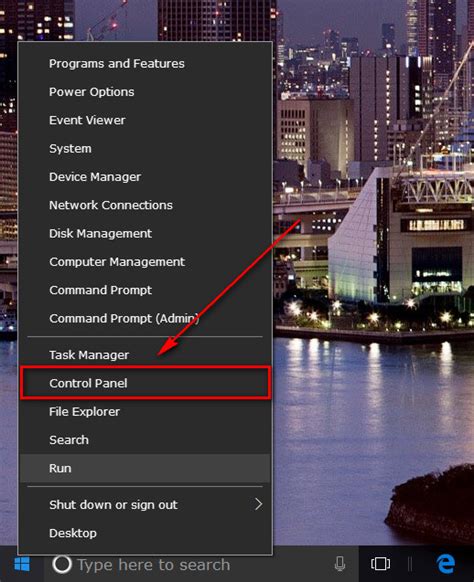The image size is (474, 582).
Task: Activate the microphone voice search icon
Action: point(340,564)
